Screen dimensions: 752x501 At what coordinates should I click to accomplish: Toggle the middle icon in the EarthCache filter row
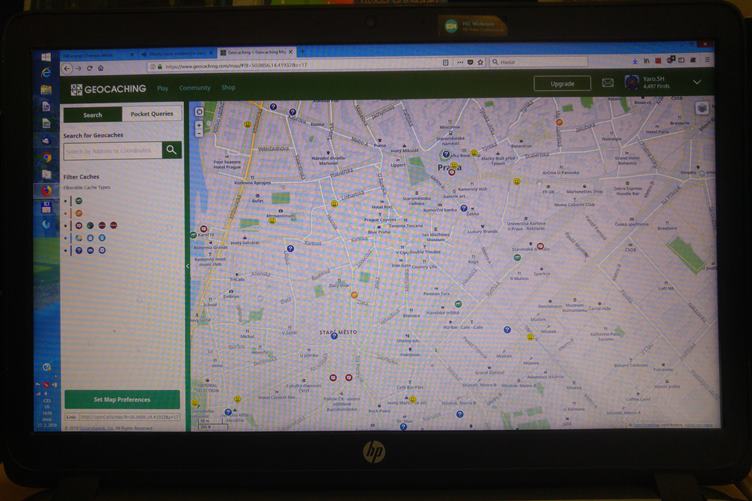click(90, 238)
